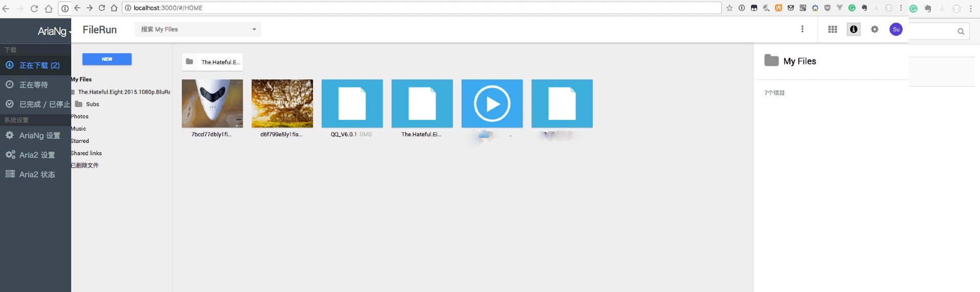Open the three-dot more options menu in FileRun
The height and width of the screenshot is (292, 980).
802,29
